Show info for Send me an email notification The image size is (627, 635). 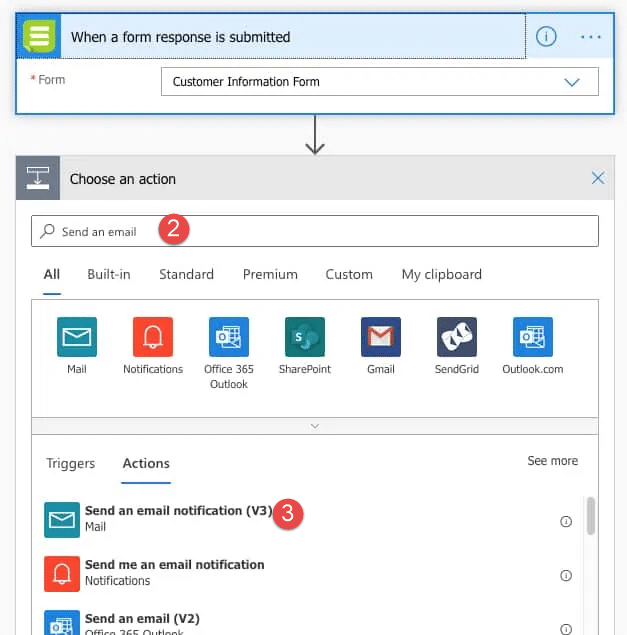(x=566, y=575)
